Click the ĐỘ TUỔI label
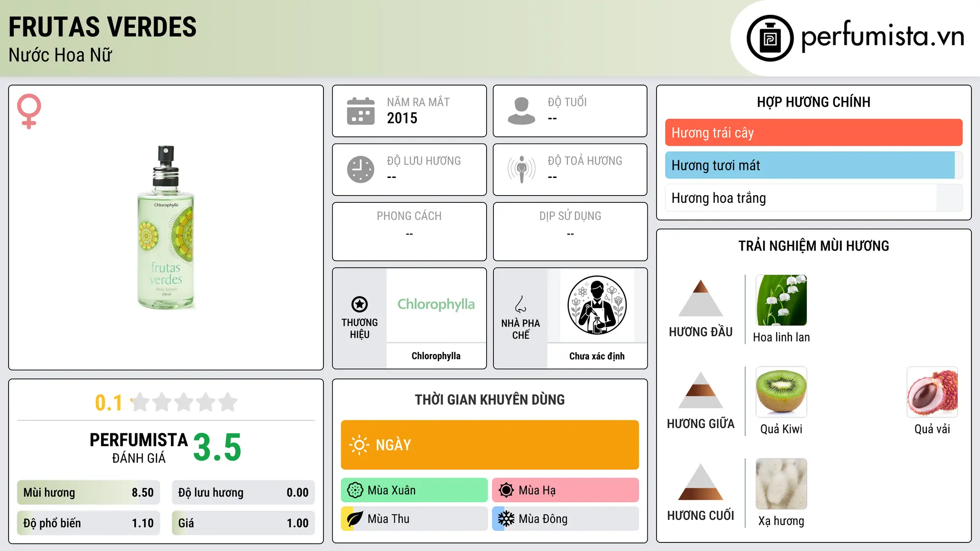Screen dimensions: 980x551 (567, 102)
